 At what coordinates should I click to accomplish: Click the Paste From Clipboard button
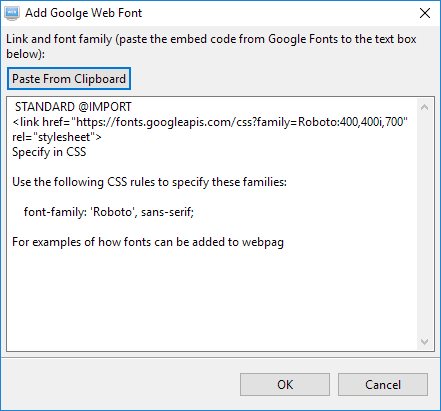69,79
